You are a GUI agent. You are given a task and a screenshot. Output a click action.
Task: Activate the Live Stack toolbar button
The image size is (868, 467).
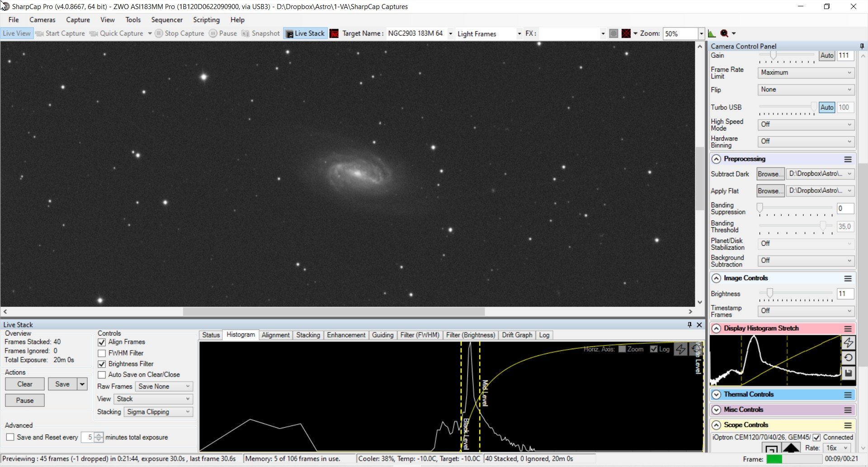click(x=305, y=33)
